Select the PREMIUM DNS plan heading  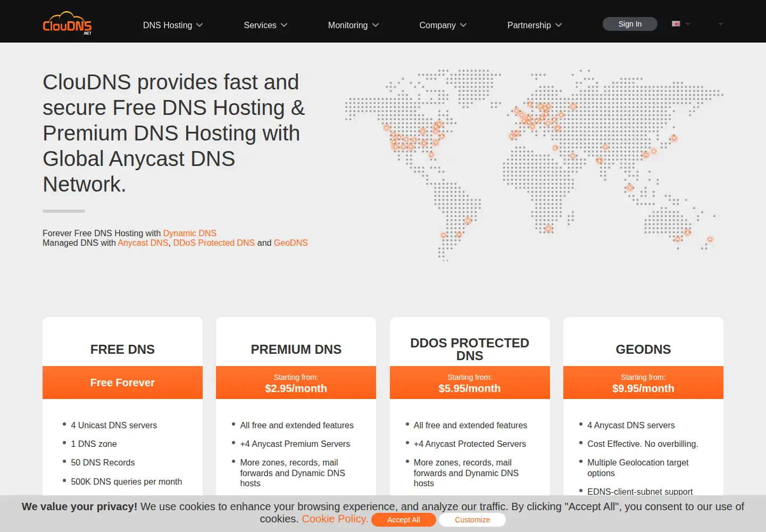[296, 350]
